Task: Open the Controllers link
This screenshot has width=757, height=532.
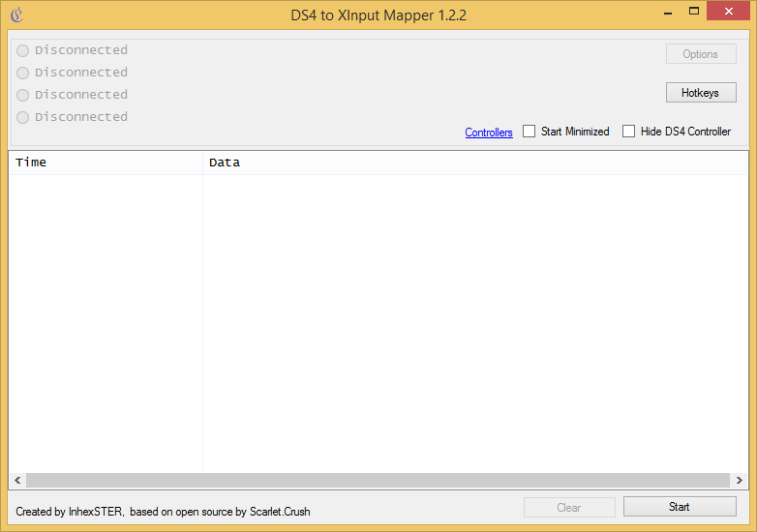Action: point(489,133)
